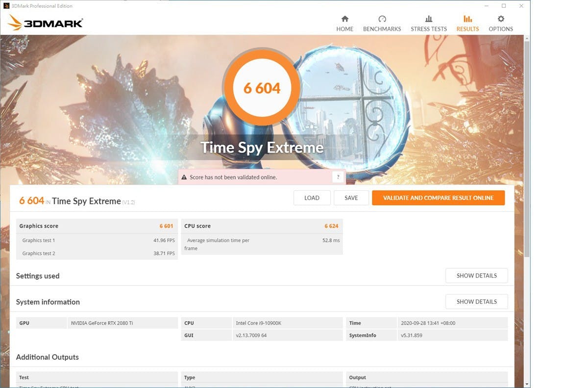Select the Graphics test 1 row label
This screenshot has height=388, width=588.
click(x=39, y=240)
